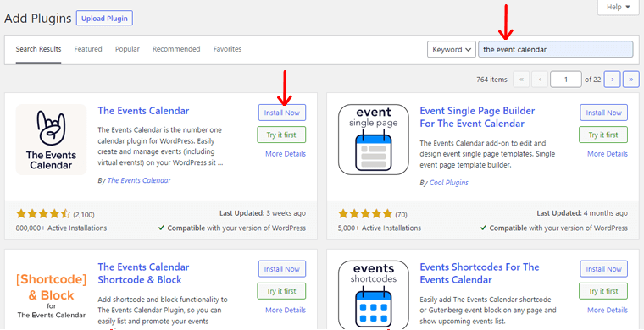Install The Events Calendar Shortcode & Block
644x330 pixels.
tap(281, 269)
